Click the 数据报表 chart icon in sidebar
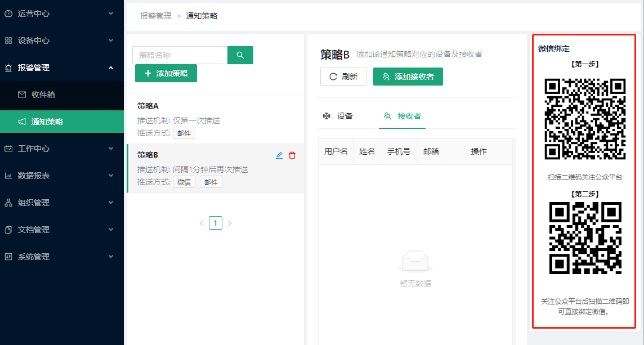 point(8,176)
